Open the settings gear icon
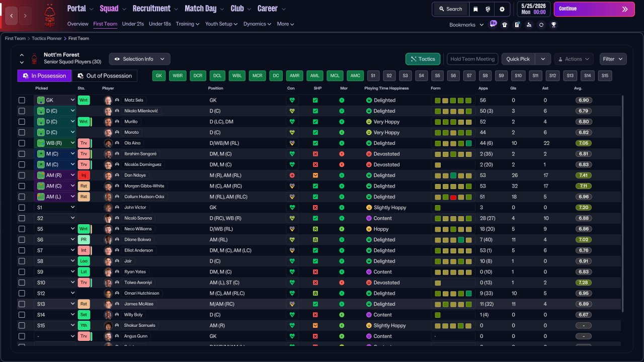The height and width of the screenshot is (362, 644). tap(502, 9)
